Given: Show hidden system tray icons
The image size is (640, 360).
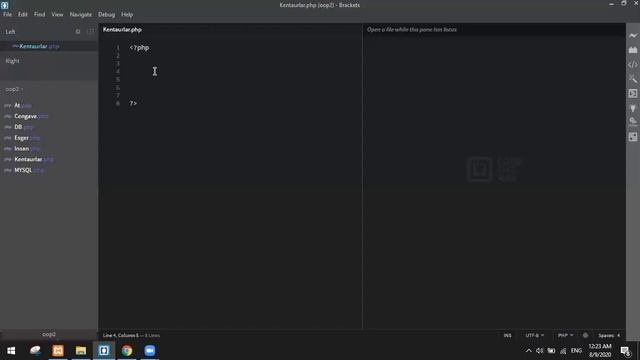Looking at the screenshot, I should click(529, 351).
